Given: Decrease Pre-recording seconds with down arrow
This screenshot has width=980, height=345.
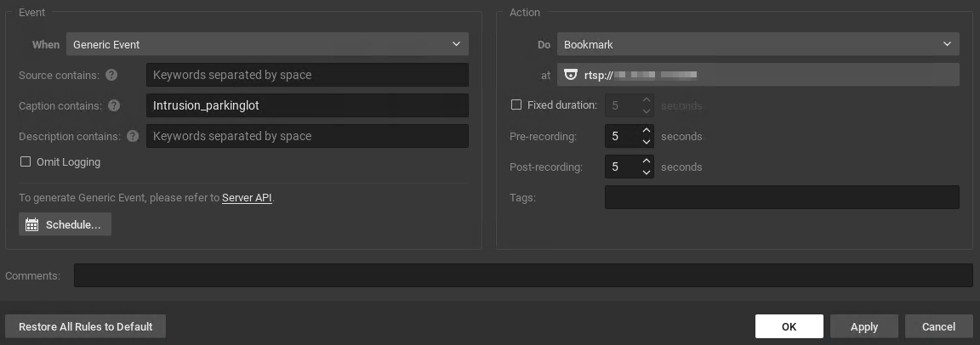Looking at the screenshot, I should click(x=647, y=142).
